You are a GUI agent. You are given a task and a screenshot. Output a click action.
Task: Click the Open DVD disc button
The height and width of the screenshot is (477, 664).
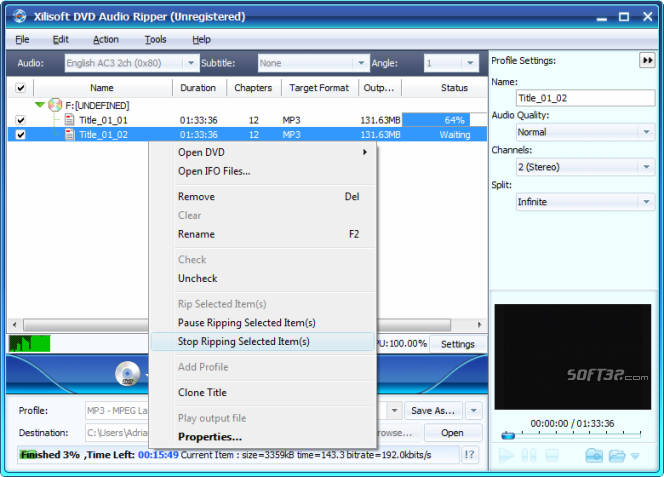[127, 374]
